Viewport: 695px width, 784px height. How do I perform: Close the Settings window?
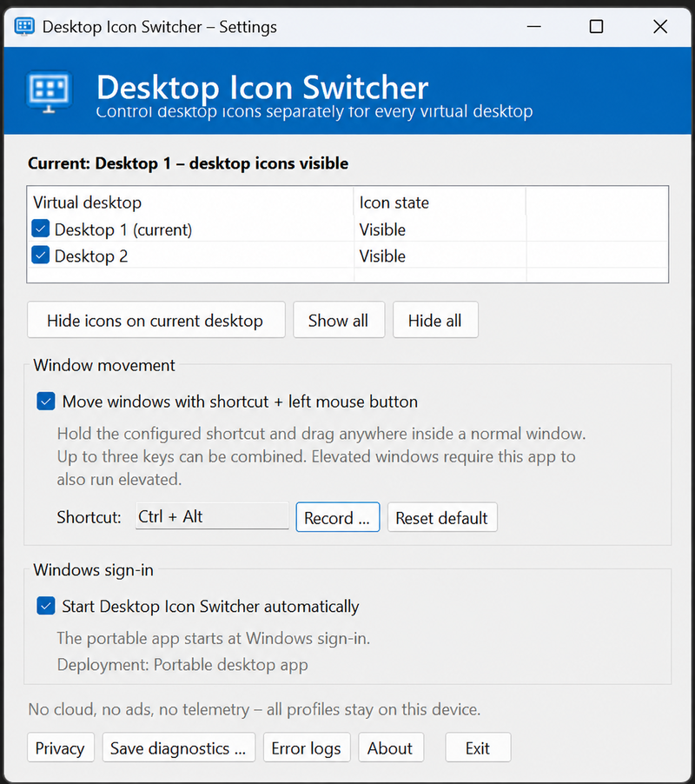pyautogui.click(x=660, y=26)
